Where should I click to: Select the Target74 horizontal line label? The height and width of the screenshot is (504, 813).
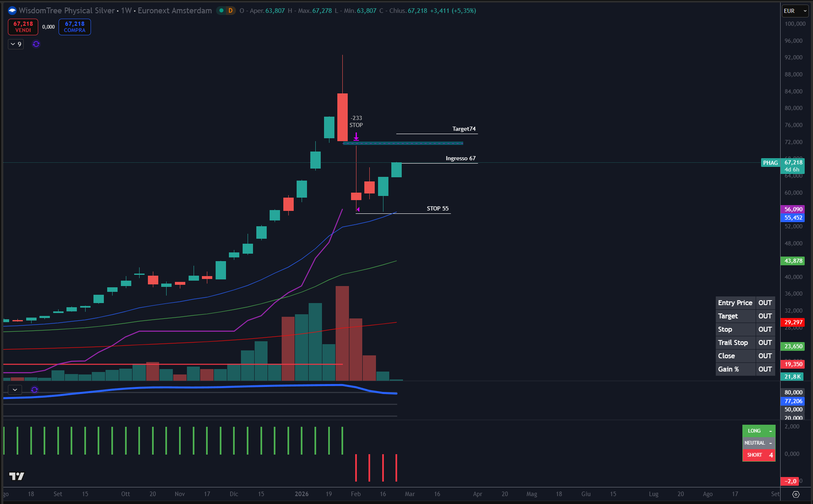point(464,129)
